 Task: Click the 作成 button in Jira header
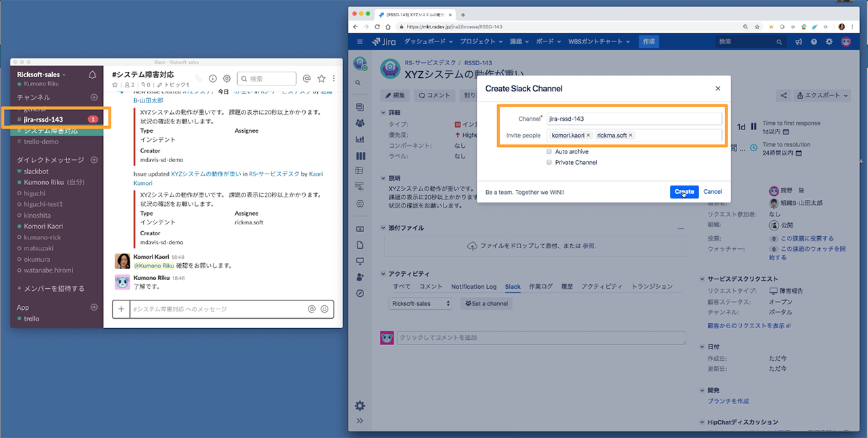(649, 41)
